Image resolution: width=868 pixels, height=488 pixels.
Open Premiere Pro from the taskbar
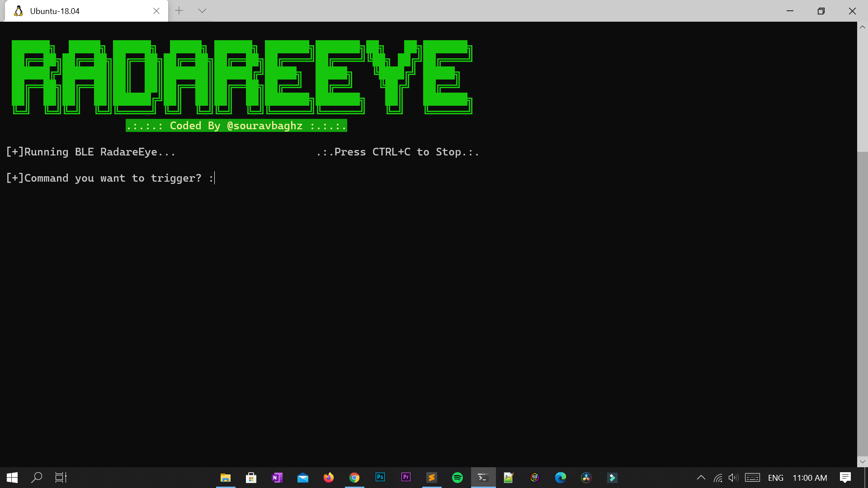(x=406, y=478)
